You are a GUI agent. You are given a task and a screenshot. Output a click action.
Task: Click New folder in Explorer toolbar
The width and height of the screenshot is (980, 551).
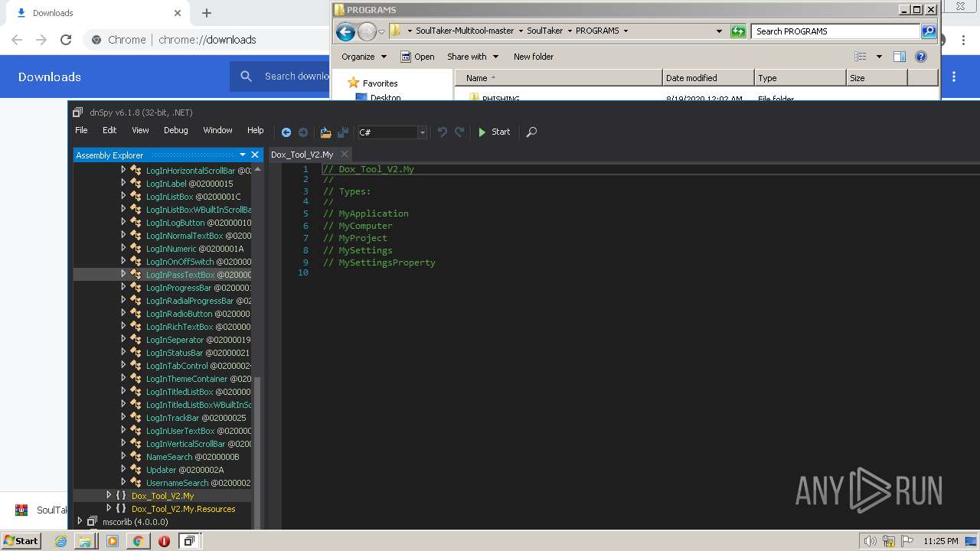click(x=534, y=57)
